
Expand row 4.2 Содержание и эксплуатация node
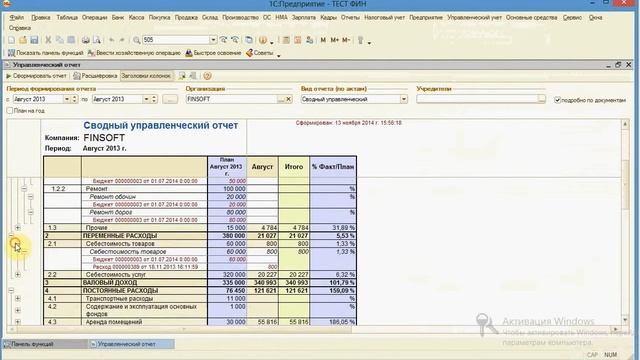pos(18,310)
